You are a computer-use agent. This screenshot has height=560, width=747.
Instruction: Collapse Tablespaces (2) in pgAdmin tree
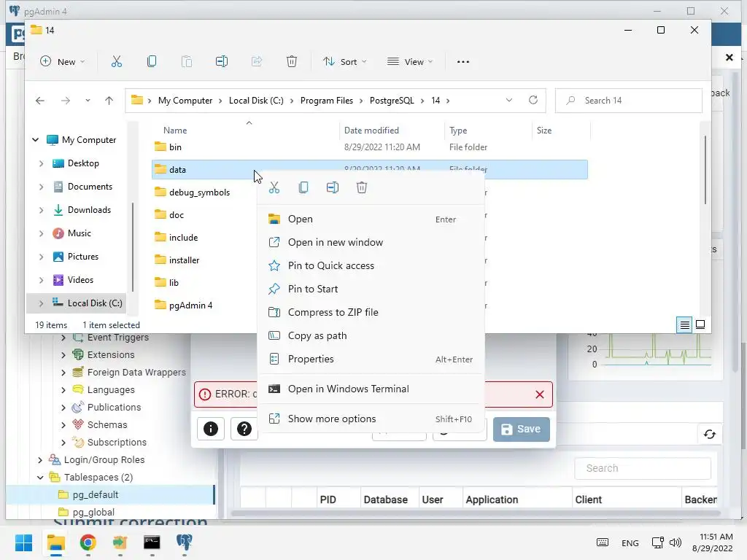tap(40, 477)
